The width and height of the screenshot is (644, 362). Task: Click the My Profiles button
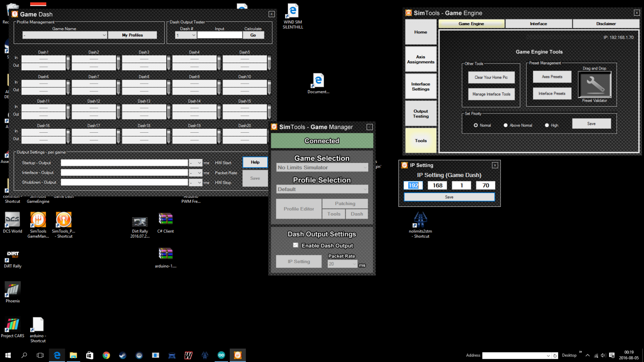(x=132, y=35)
